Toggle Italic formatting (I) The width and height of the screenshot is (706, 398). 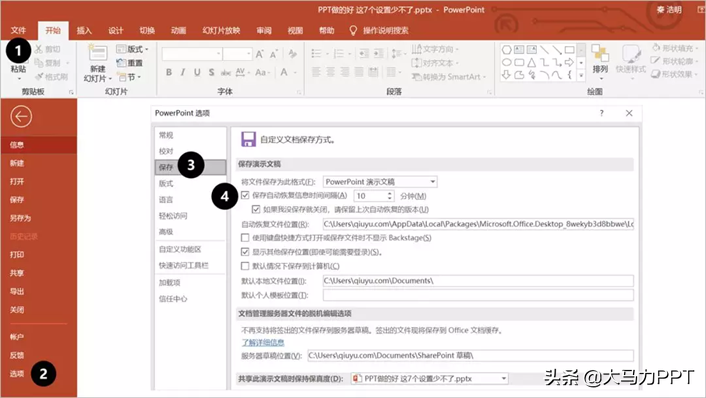(x=183, y=72)
